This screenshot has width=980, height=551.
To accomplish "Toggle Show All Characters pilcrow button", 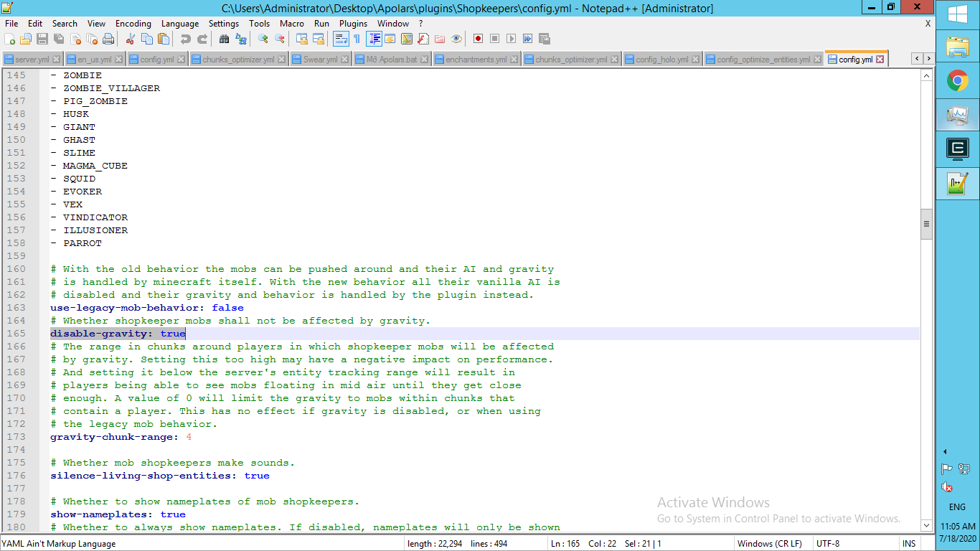I will coord(357,39).
